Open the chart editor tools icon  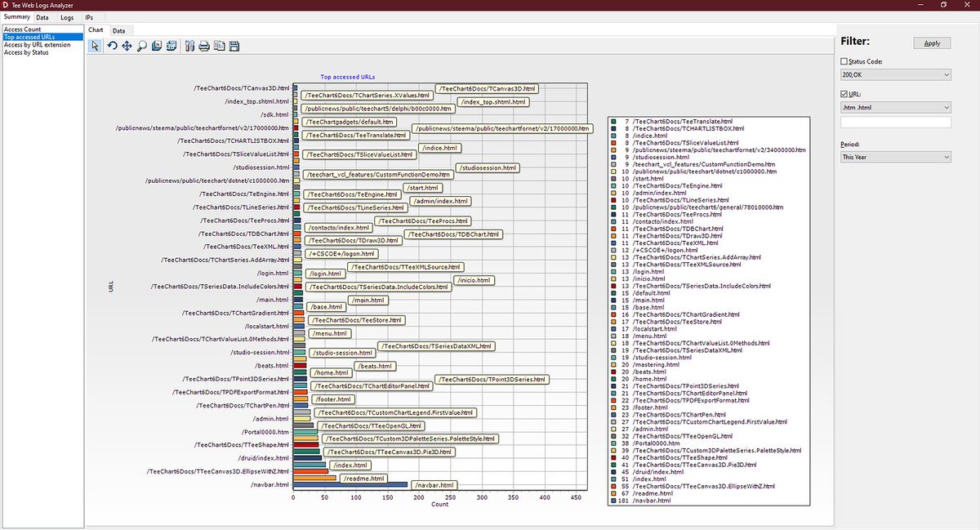189,46
